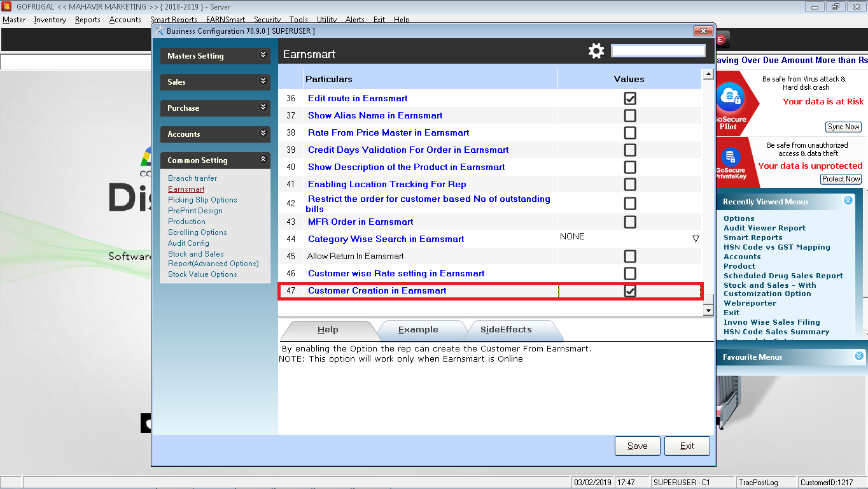868x489 pixels.
Task: Open Scrolling Options
Action: (x=197, y=232)
